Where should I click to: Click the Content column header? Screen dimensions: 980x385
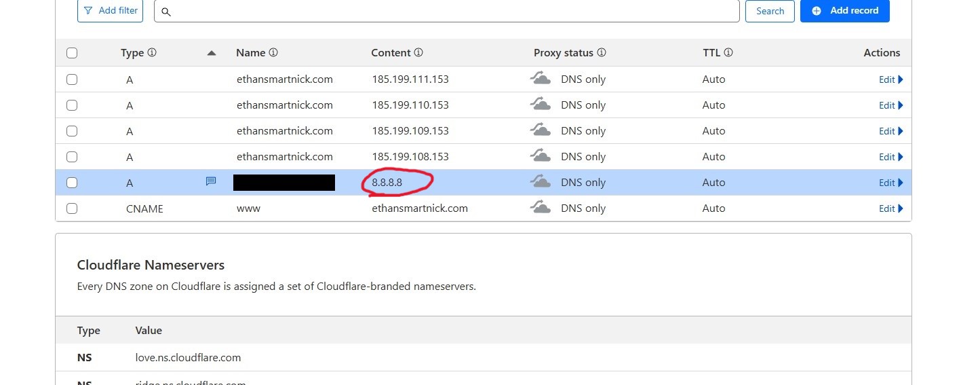(391, 52)
